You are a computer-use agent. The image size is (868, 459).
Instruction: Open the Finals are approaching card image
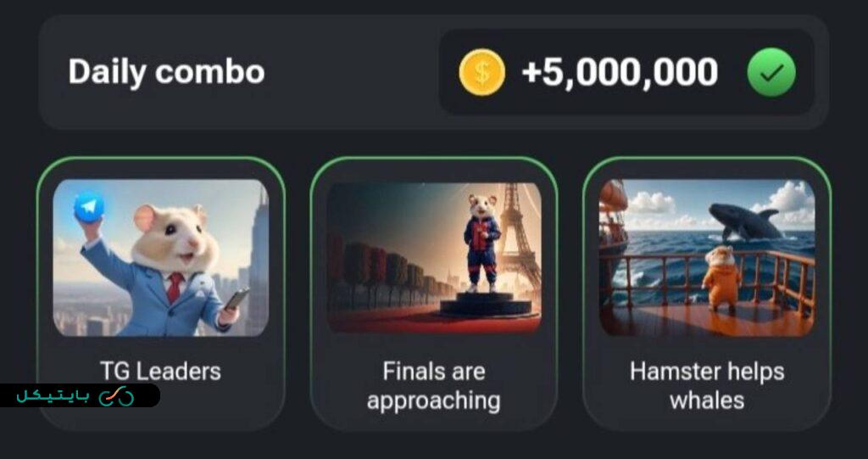(434, 257)
